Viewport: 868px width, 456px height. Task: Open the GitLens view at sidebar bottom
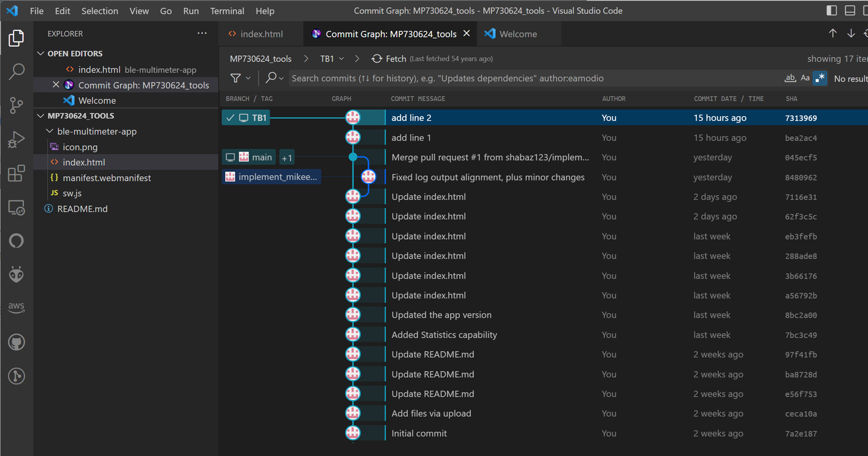coord(16,376)
